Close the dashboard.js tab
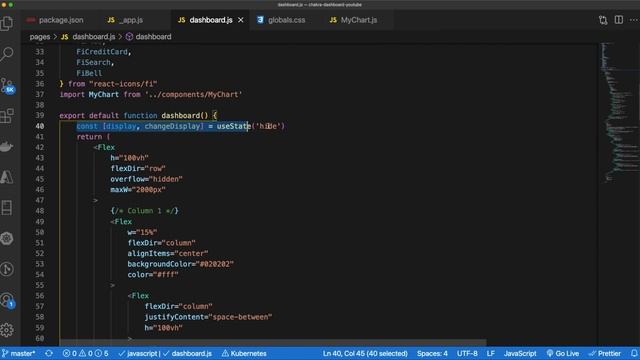Viewport: 640px width, 360px height. (x=241, y=20)
